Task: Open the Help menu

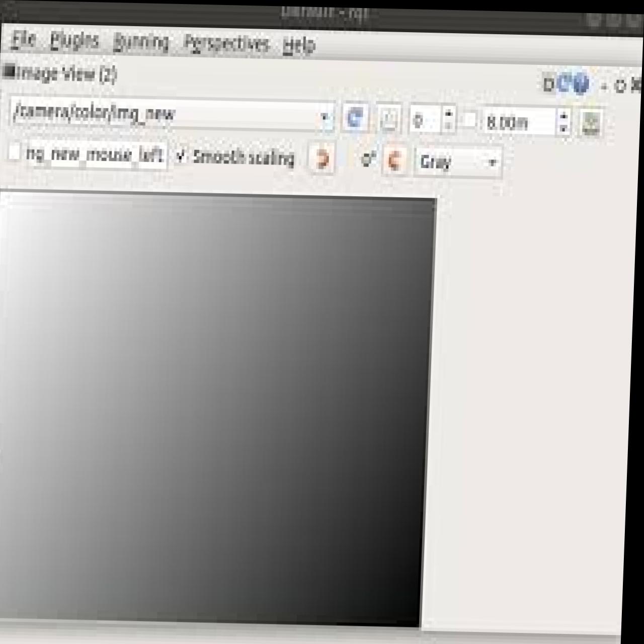Action: 299,45
